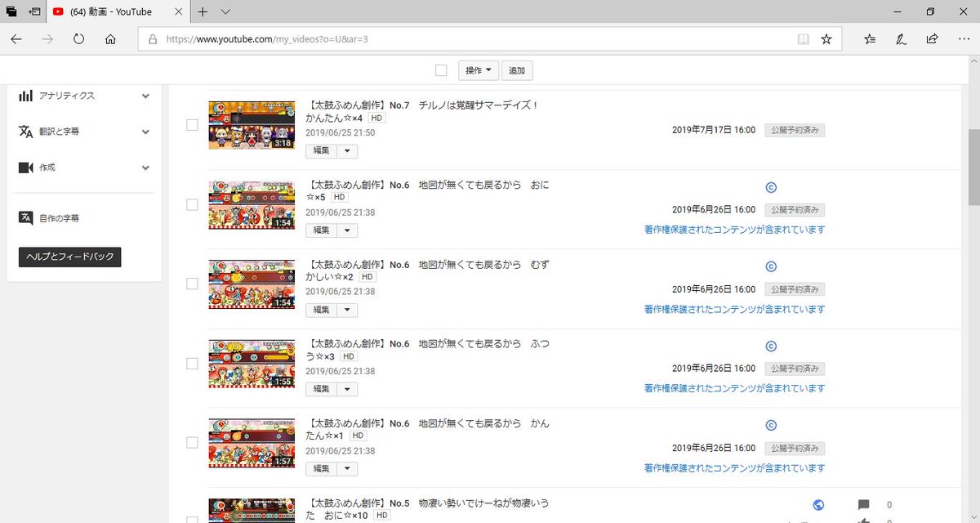
Task: Open thumbnail of No.6 むずかしい video
Action: pyautogui.click(x=252, y=284)
